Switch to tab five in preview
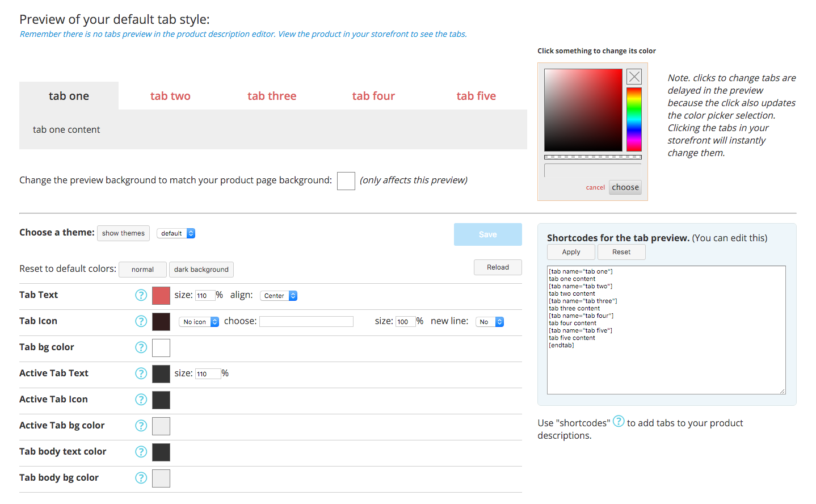Image resolution: width=816 pixels, height=504 pixels. pyautogui.click(x=476, y=96)
